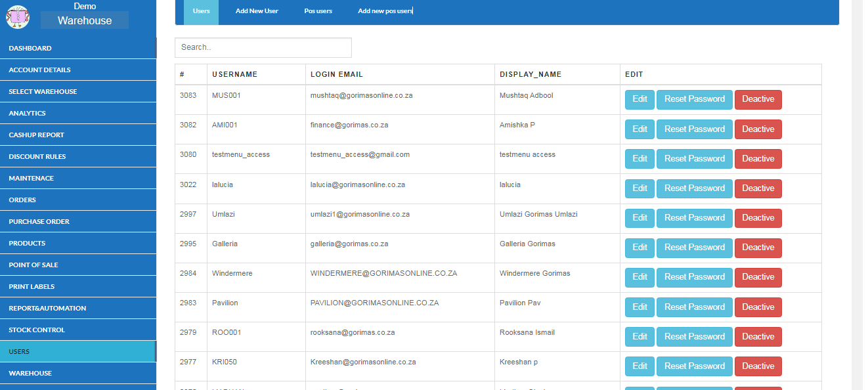Open Dashboard from the sidebar
868x390 pixels.
[30, 48]
